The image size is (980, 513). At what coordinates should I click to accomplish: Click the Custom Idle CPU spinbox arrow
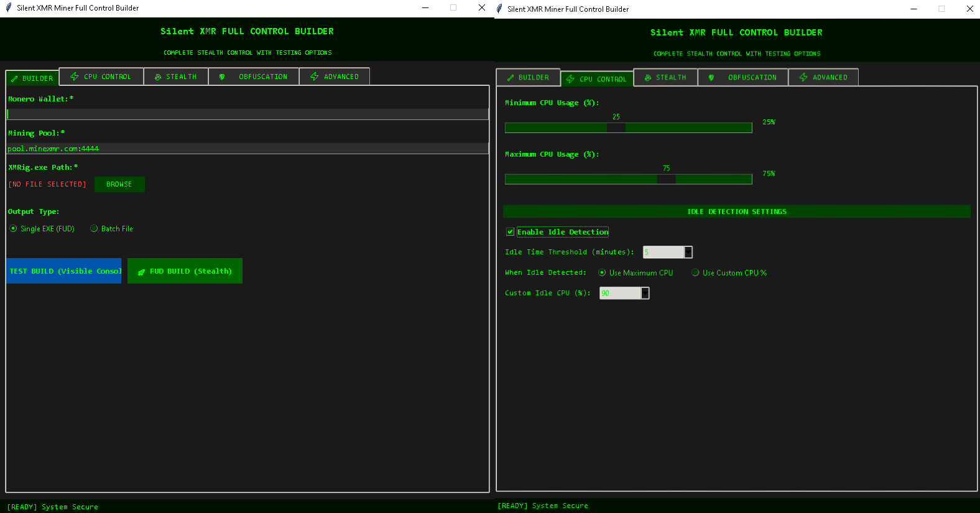click(x=645, y=293)
